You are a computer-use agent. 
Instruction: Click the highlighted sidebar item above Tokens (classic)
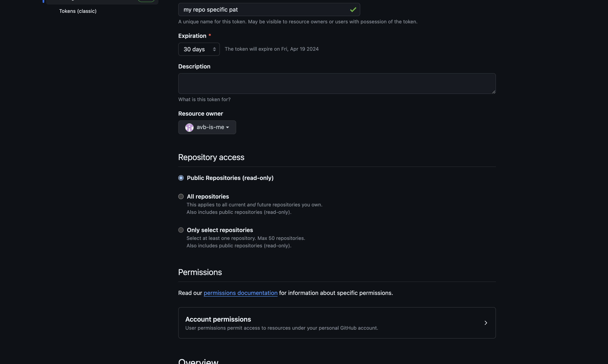pos(102,1)
